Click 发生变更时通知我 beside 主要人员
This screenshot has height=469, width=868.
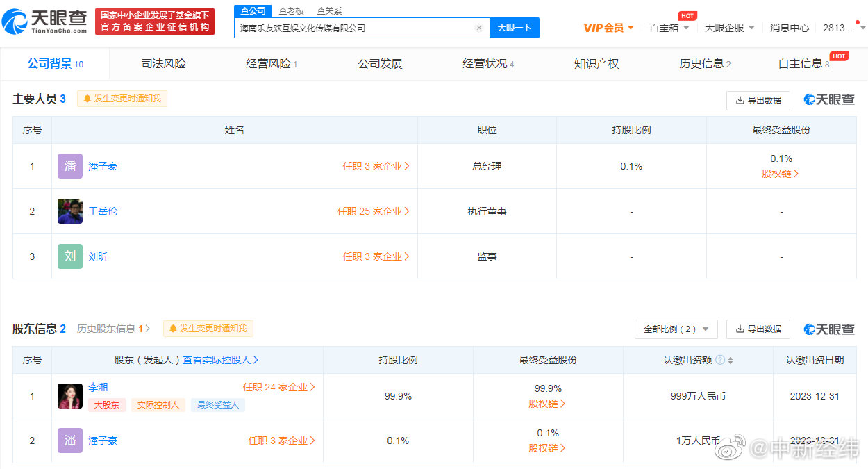pyautogui.click(x=122, y=99)
